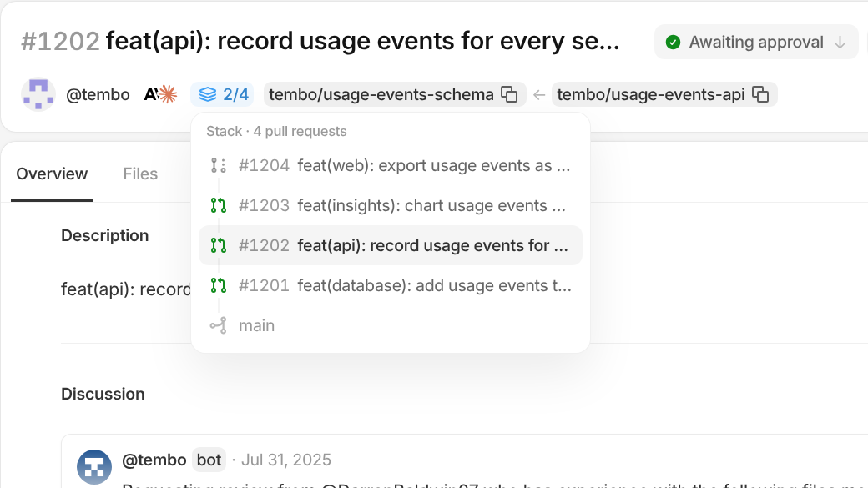
Task: Click the open PR icon beside #1202
Action: pyautogui.click(x=219, y=245)
